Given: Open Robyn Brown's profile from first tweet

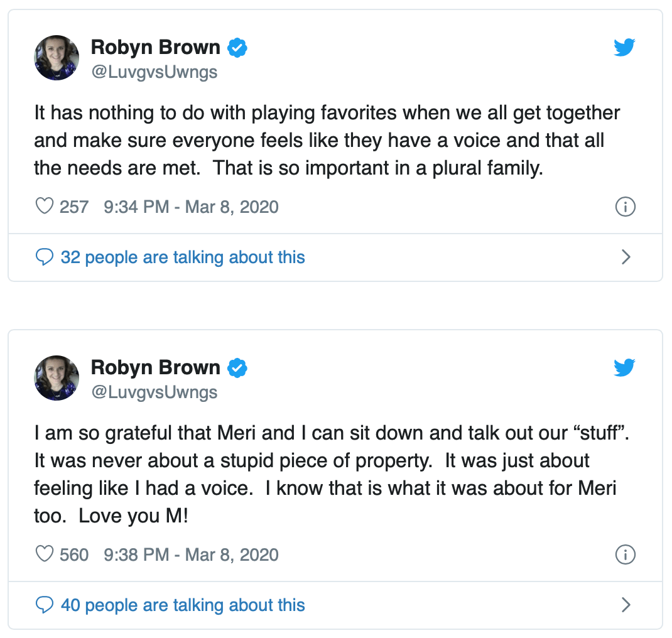Looking at the screenshot, I should (x=156, y=48).
